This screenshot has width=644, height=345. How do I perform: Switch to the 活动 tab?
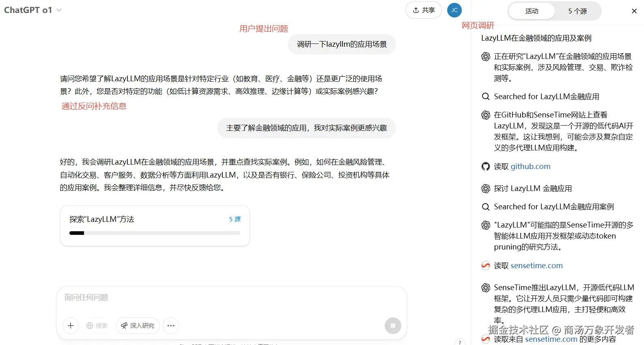(532, 11)
